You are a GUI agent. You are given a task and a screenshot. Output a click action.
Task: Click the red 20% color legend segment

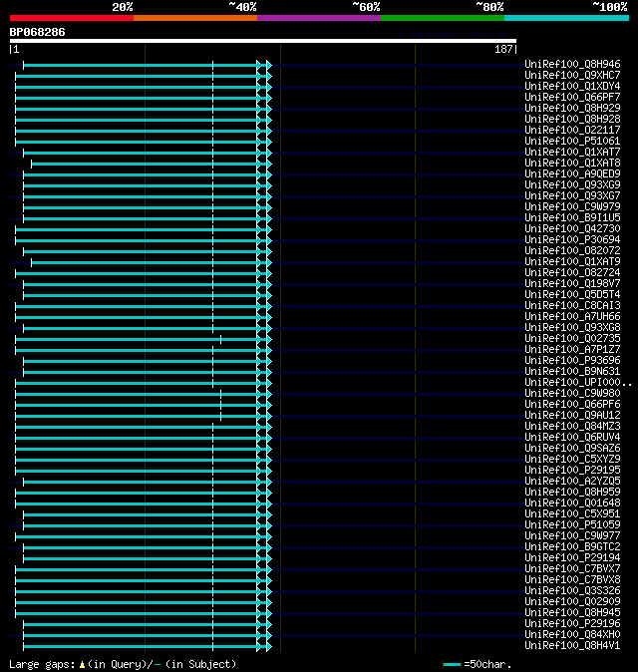pos(72,18)
